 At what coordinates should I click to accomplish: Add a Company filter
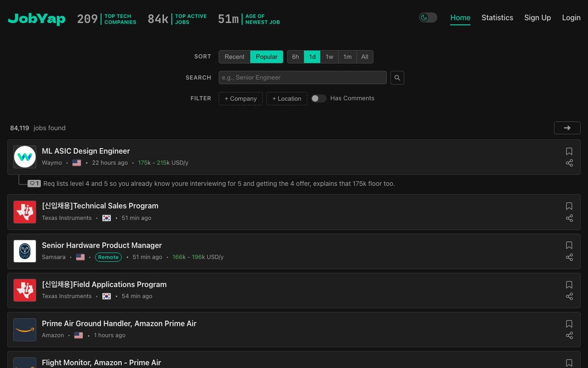241,98
